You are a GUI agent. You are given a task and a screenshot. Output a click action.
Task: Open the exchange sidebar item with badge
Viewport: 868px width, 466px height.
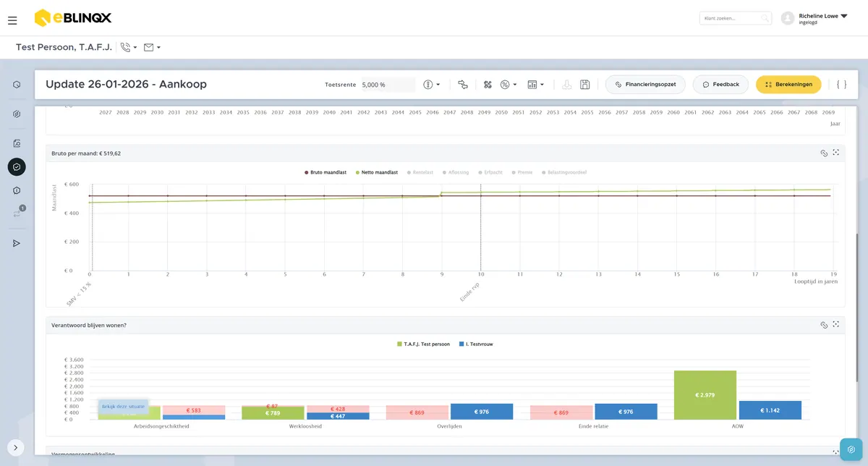17,213
